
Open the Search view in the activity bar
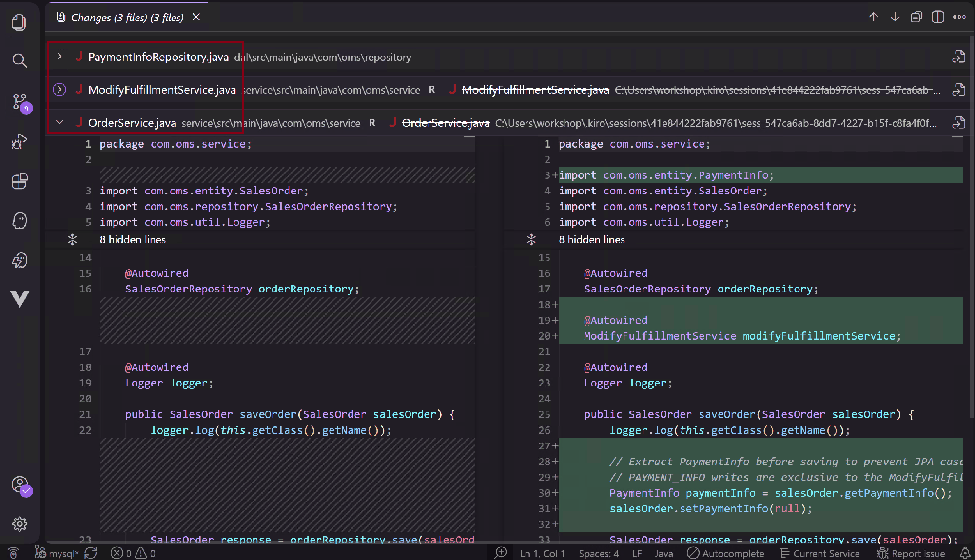coord(19,60)
